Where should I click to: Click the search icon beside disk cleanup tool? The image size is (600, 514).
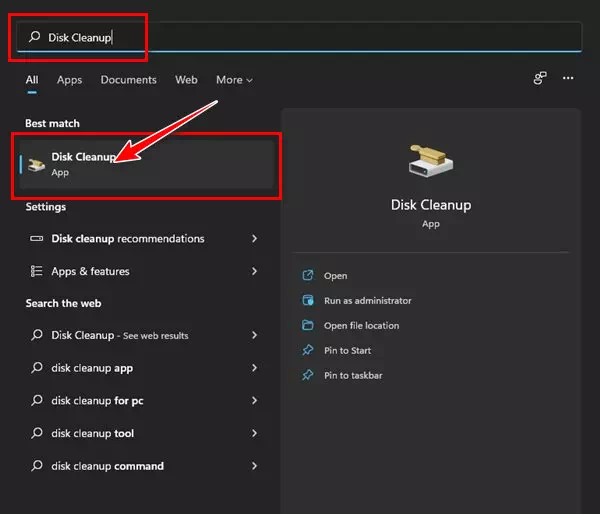tap(37, 433)
